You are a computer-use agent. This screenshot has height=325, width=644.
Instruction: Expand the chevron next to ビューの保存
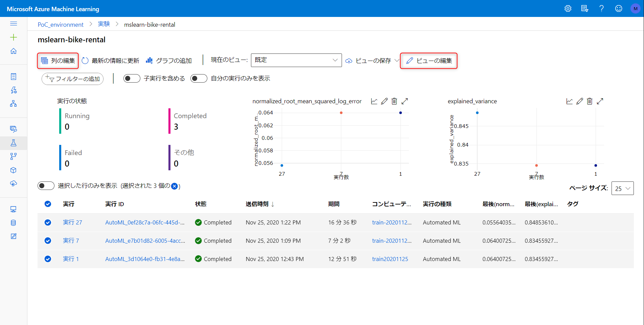(397, 60)
